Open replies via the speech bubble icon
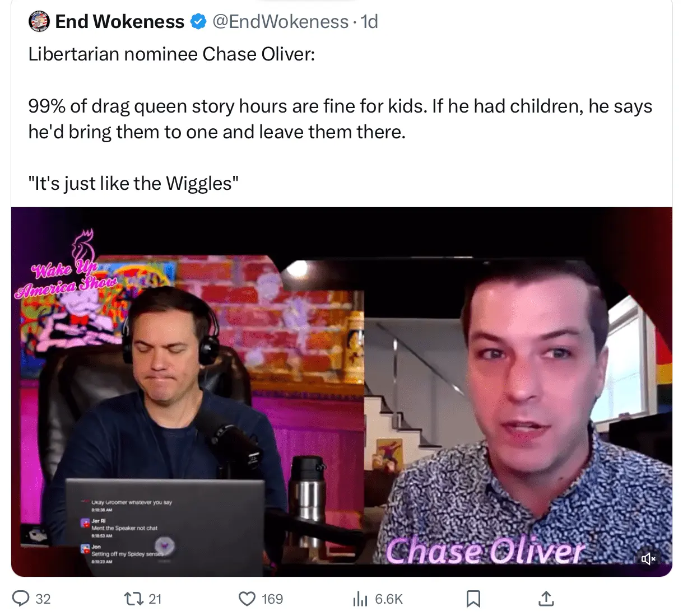The image size is (683, 616). tap(21, 599)
